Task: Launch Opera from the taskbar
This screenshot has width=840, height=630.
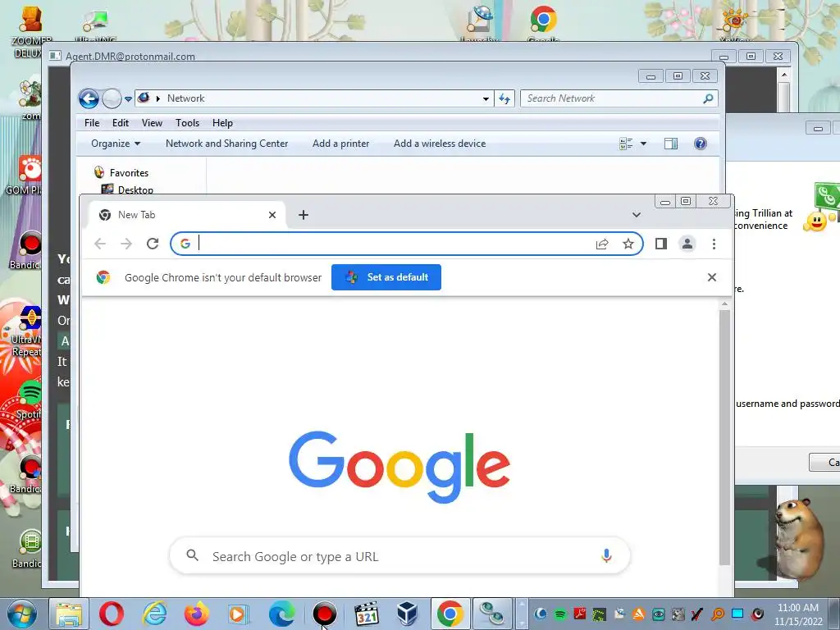Action: point(112,614)
